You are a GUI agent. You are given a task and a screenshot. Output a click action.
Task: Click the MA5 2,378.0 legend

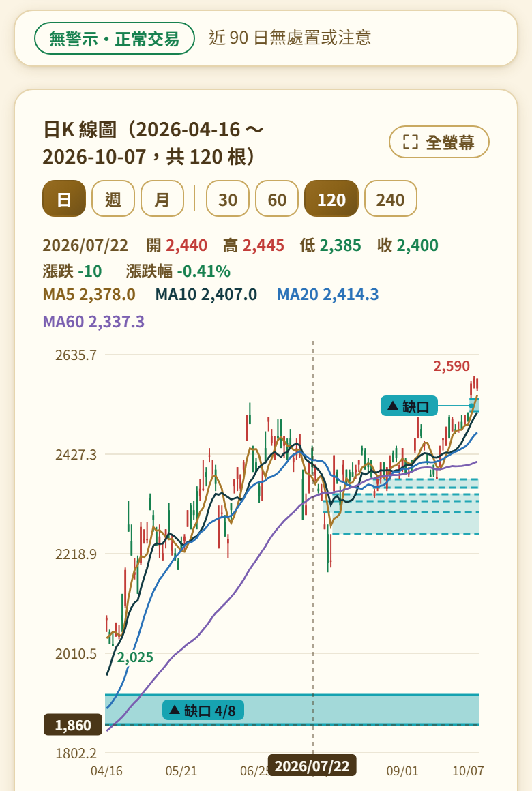click(x=89, y=294)
